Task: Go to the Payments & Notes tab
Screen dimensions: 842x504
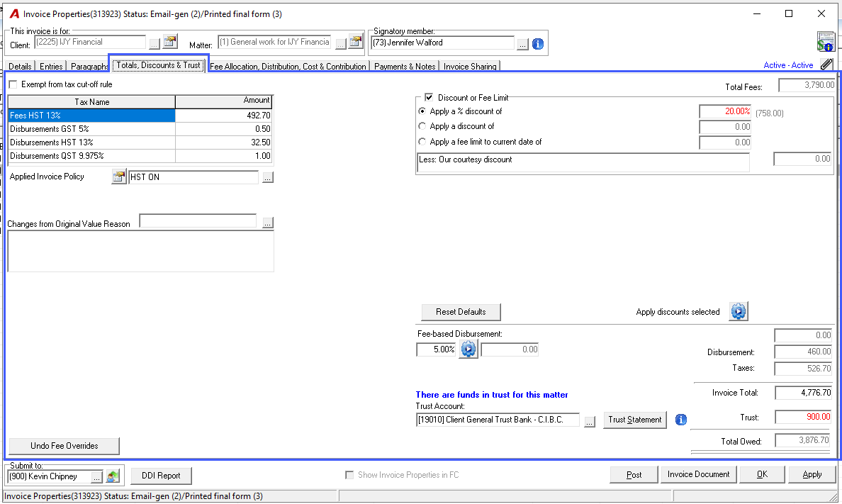Action: pyautogui.click(x=405, y=66)
